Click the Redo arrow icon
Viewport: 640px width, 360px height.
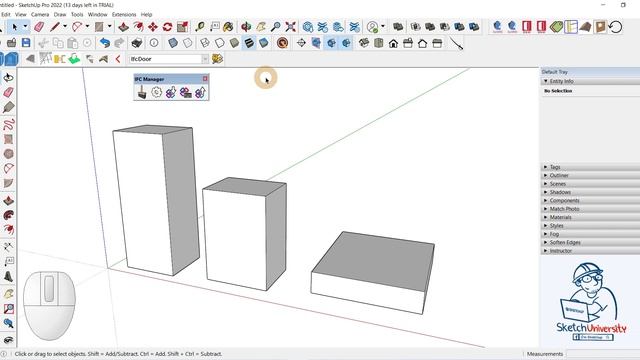click(119, 42)
